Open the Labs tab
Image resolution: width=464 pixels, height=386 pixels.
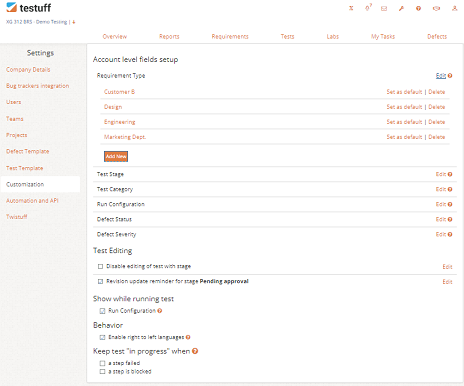pyautogui.click(x=333, y=36)
